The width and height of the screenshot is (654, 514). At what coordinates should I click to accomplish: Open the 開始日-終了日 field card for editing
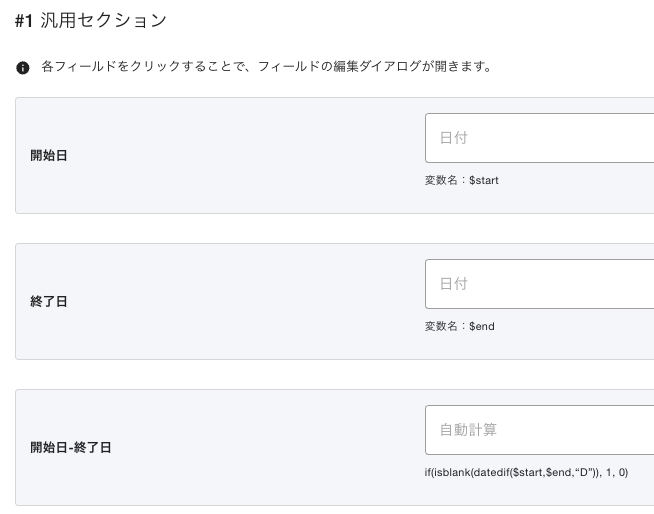[x=335, y=447]
